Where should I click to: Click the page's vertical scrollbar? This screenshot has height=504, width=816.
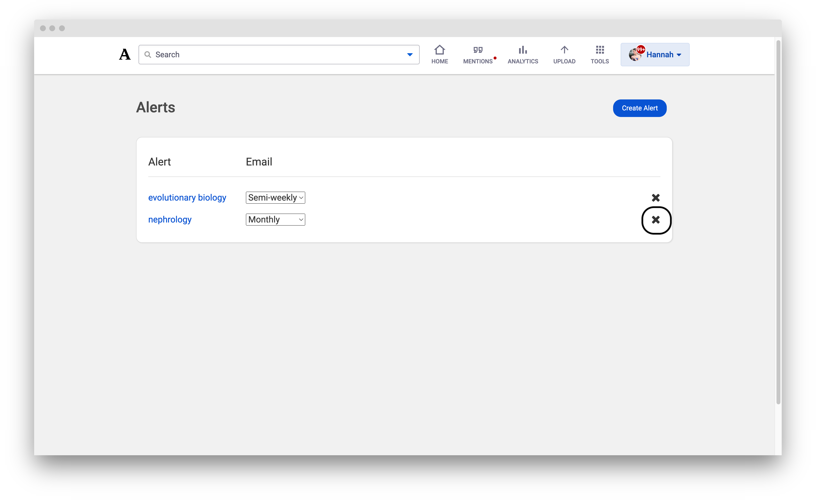(778, 222)
